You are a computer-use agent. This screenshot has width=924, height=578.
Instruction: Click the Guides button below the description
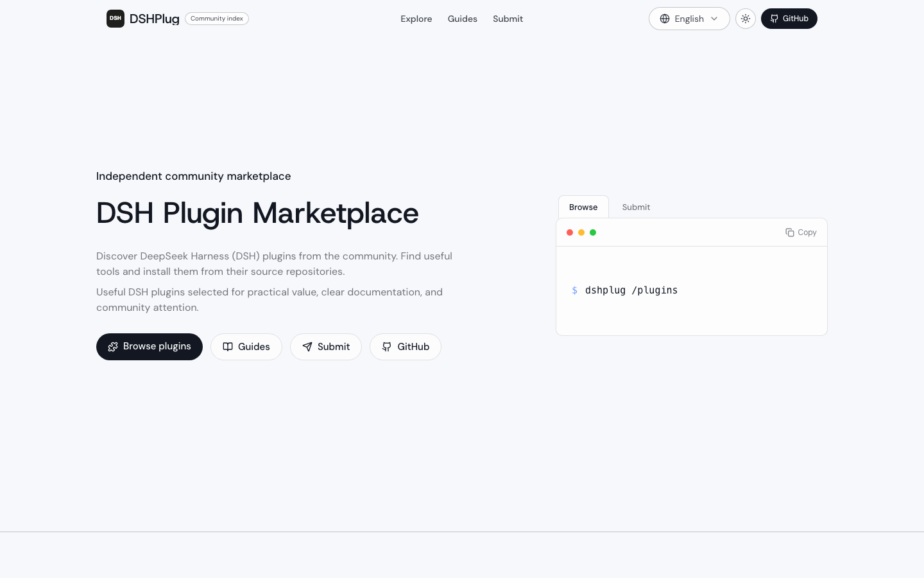pos(246,347)
